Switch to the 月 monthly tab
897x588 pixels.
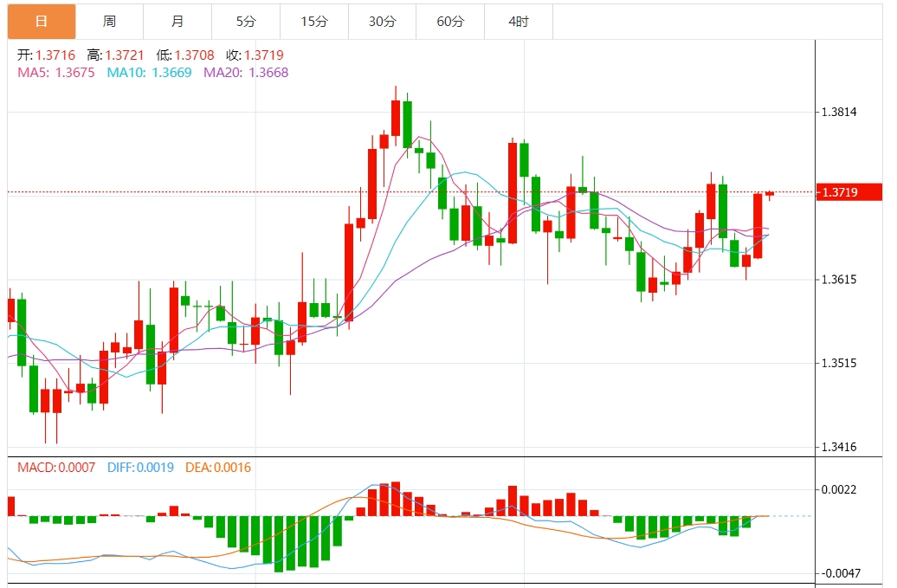coord(177,21)
